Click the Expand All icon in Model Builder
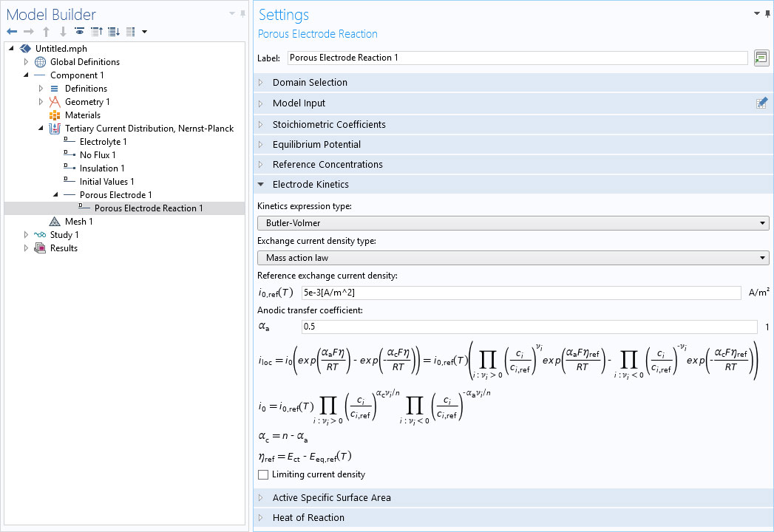Screen dimensions: 774x532 113,32
